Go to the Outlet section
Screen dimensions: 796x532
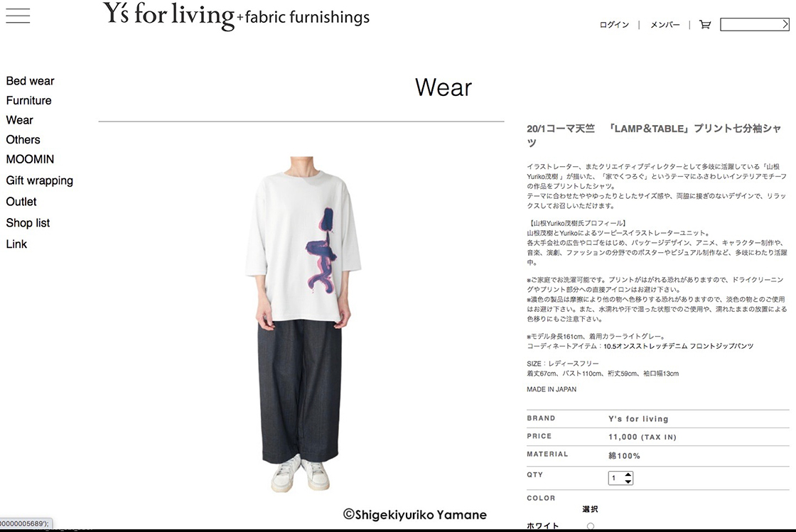[x=21, y=202]
